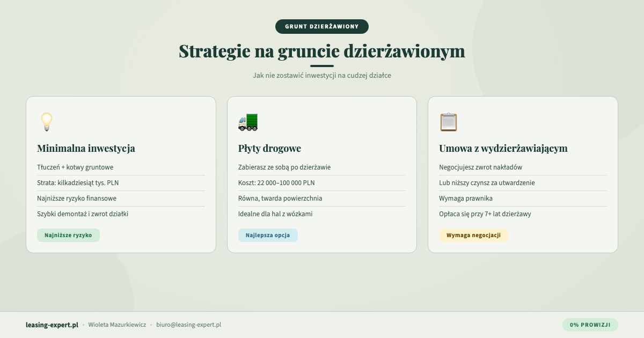Image resolution: width=644 pixels, height=338 pixels.
Task: Click the 0% PROWIZJI badge in the footer
Action: 590,325
